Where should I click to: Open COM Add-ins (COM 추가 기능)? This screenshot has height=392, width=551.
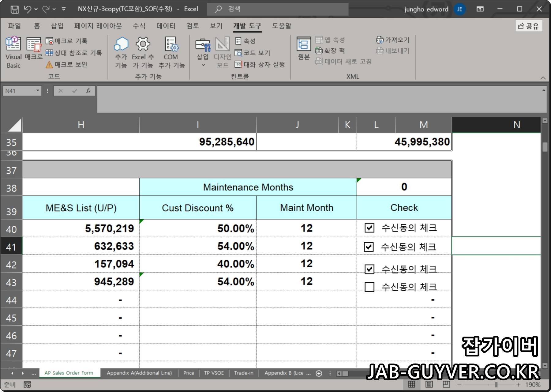(171, 52)
